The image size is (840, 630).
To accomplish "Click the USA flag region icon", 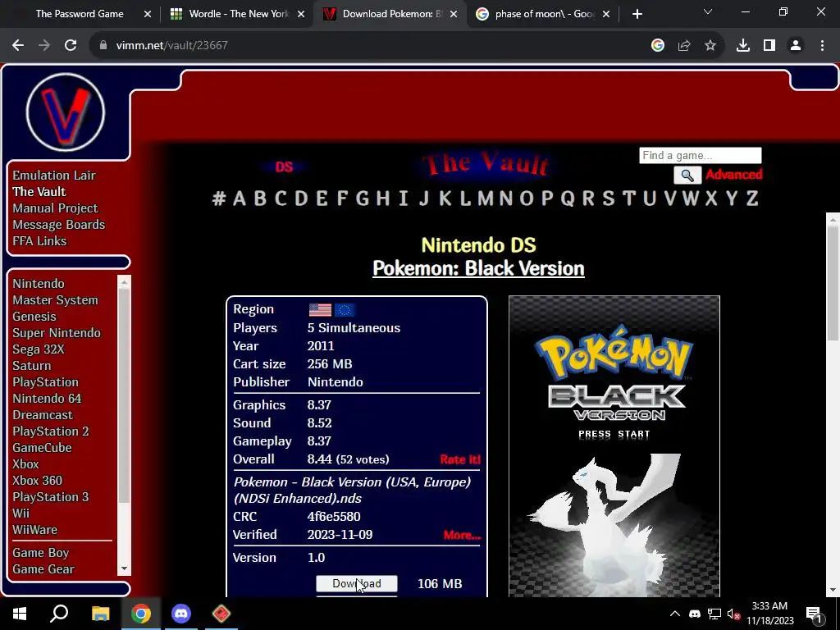I will tap(321, 309).
